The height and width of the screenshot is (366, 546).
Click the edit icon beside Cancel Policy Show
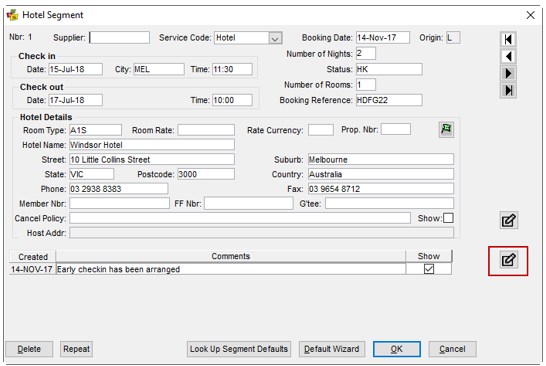coord(508,220)
